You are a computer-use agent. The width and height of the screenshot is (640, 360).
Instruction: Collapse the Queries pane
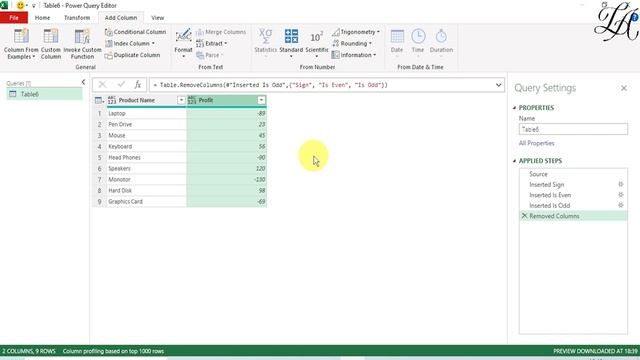click(x=83, y=82)
